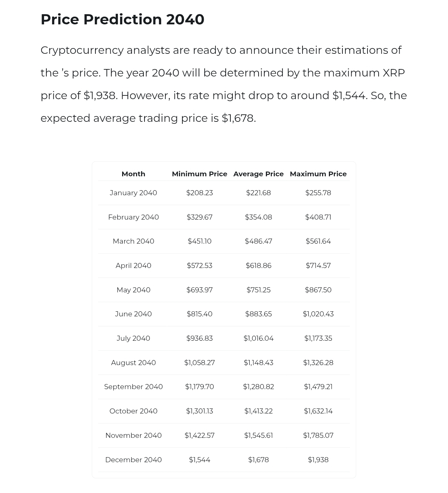Screen dimensions: 448x493
Task: Click the December 2040 maximum price $1,938
Action: coord(318,460)
